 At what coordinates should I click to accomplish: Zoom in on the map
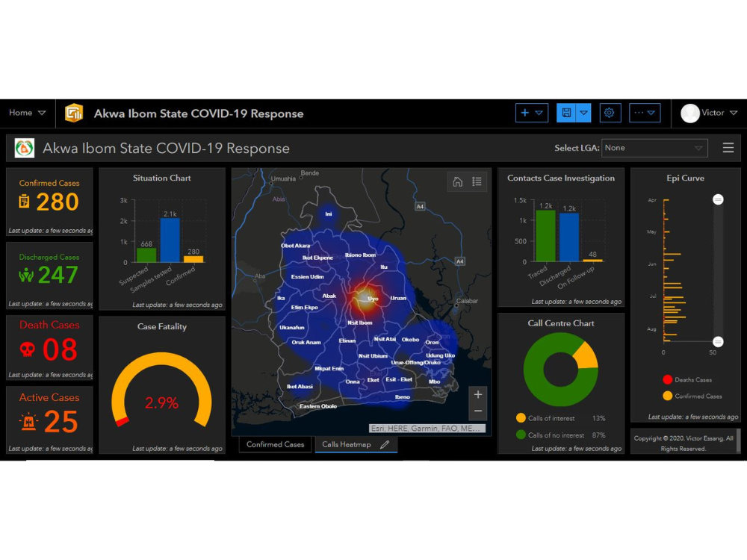coord(478,394)
